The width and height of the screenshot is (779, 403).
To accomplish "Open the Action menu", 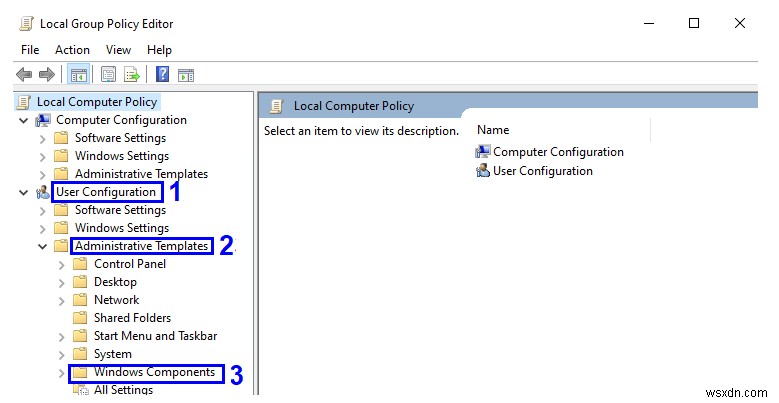I will (x=72, y=50).
